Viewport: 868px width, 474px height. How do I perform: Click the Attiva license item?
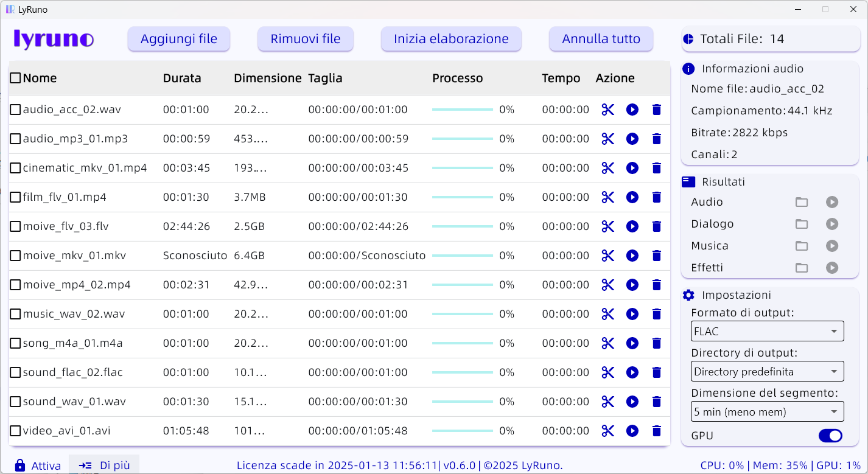pyautogui.click(x=38, y=465)
